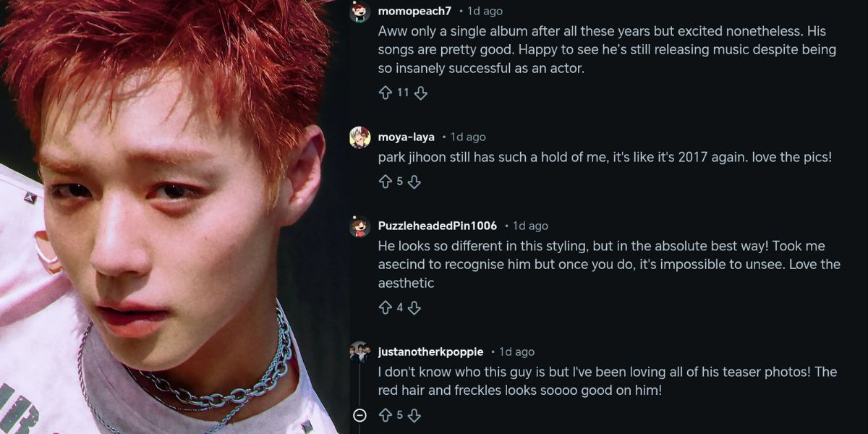Downvote momopeach7's comment
868x434 pixels.
pyautogui.click(x=421, y=93)
